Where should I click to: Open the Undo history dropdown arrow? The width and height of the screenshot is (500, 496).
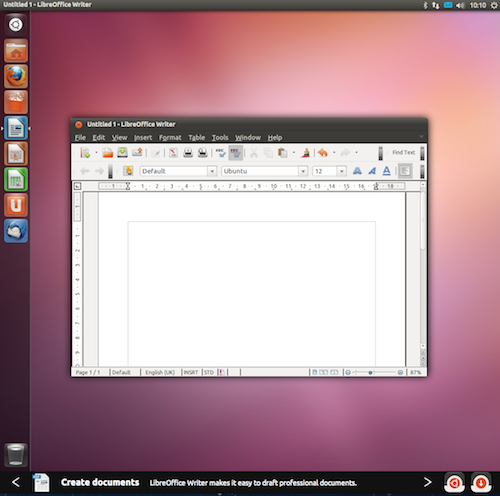(x=334, y=153)
